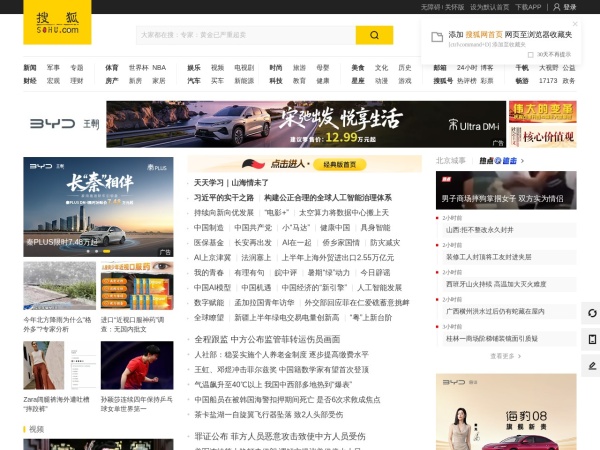Tick the 30天不再提示 checkbox

(x=530, y=55)
